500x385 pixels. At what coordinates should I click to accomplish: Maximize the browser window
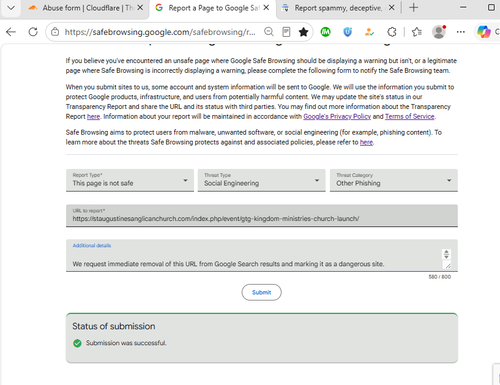pos(491,7)
